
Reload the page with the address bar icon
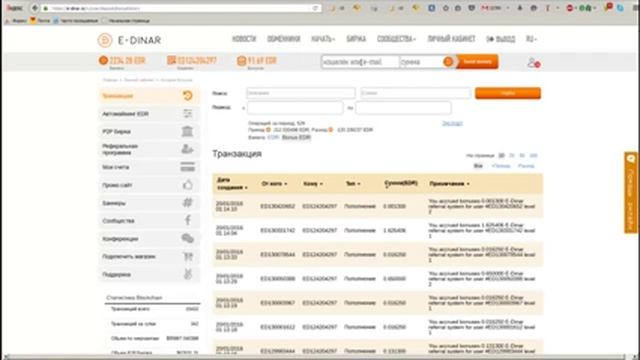click(315, 8)
